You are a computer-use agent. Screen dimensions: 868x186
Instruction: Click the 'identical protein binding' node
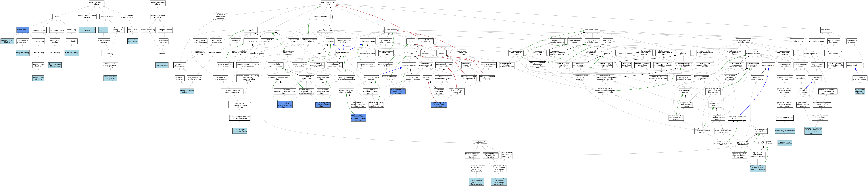pos(7,41)
